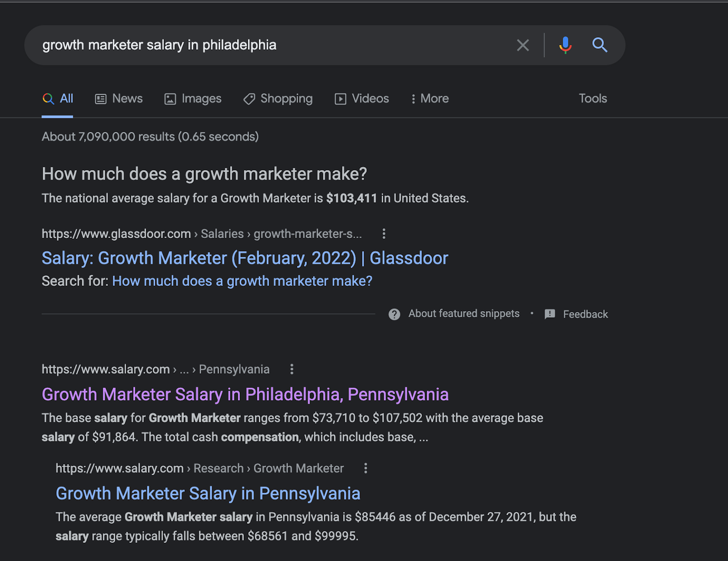
Task: Open the Tools filter options
Action: point(592,99)
